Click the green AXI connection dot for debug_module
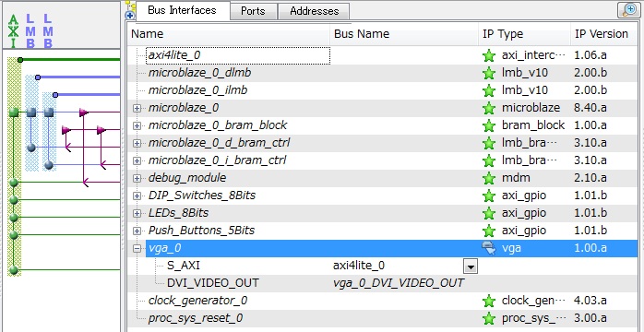The height and width of the screenshot is (332, 644). [14, 183]
